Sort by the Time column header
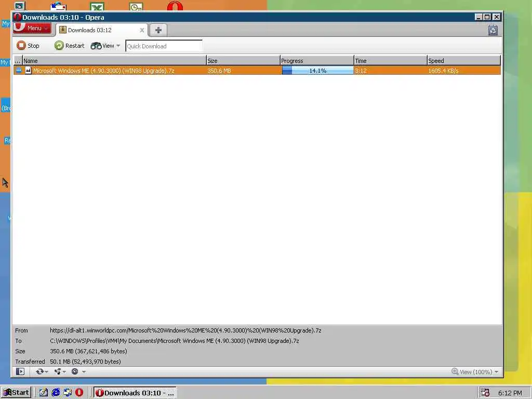 point(391,61)
